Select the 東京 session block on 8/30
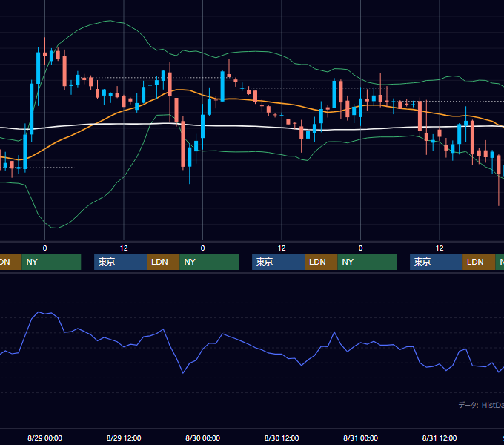This screenshot has width=504, height=445. 279,262
